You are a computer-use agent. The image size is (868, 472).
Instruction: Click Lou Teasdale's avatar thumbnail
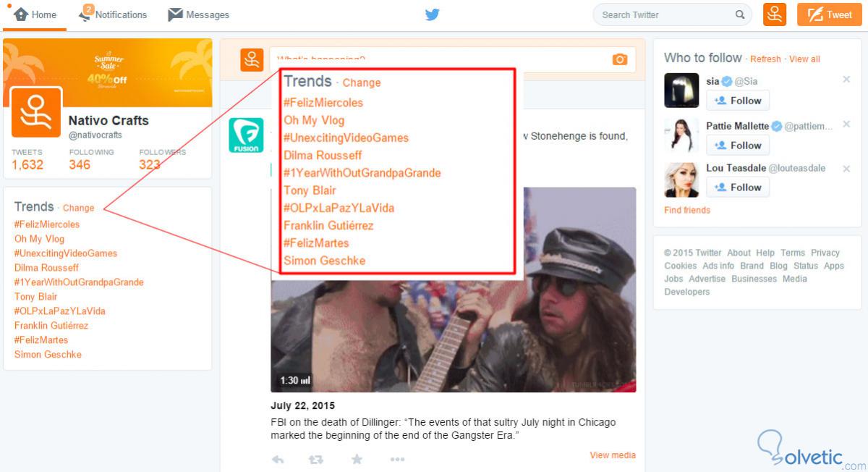pyautogui.click(x=681, y=180)
